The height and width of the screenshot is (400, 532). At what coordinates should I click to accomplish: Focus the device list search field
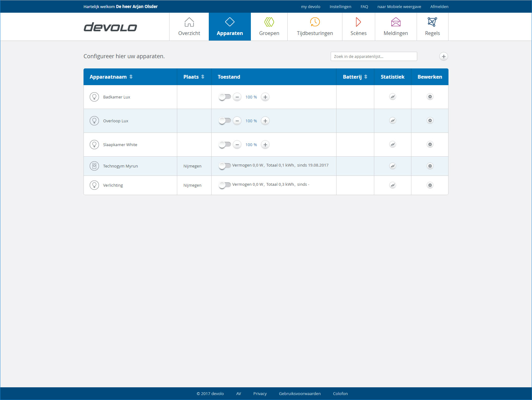(x=374, y=56)
